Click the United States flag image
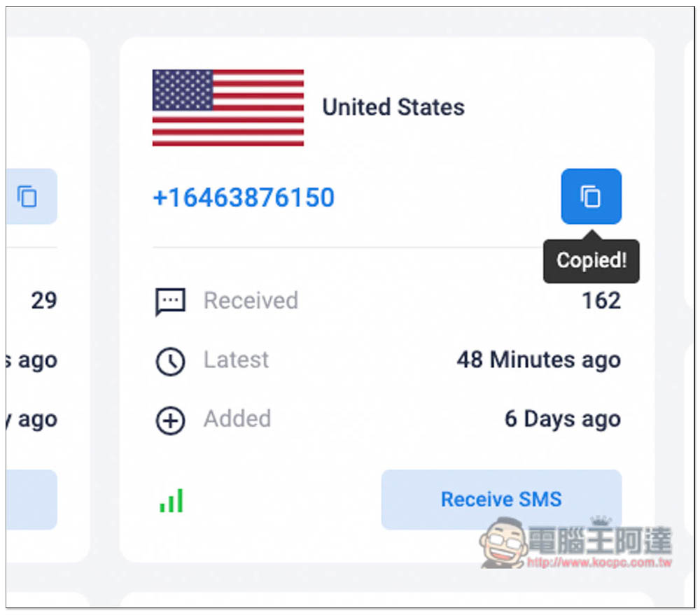This screenshot has height=615, width=700. [x=228, y=108]
